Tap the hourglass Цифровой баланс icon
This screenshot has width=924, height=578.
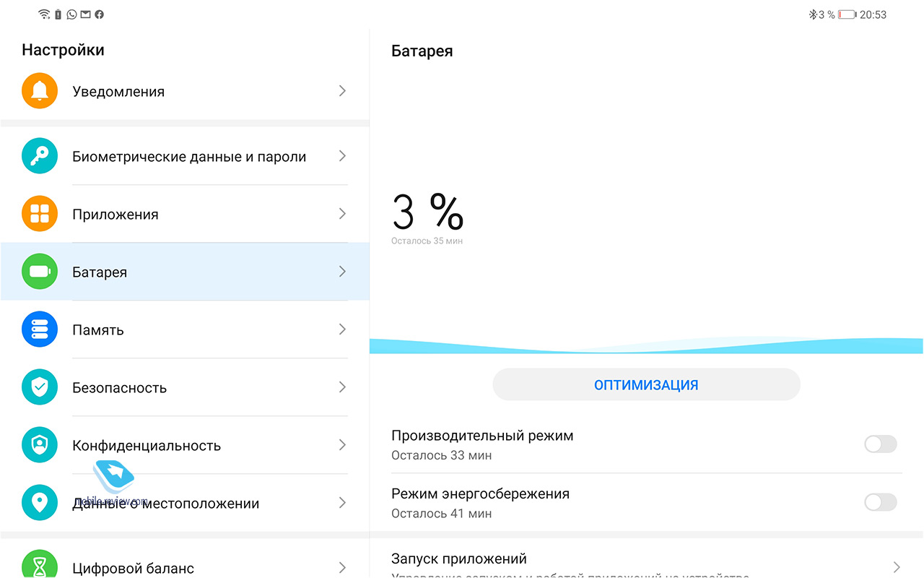(40, 565)
